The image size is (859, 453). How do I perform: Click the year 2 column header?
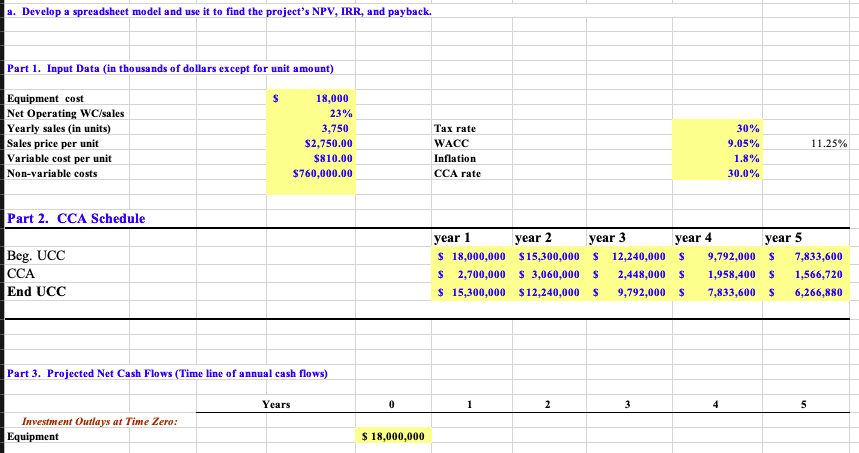click(x=533, y=238)
